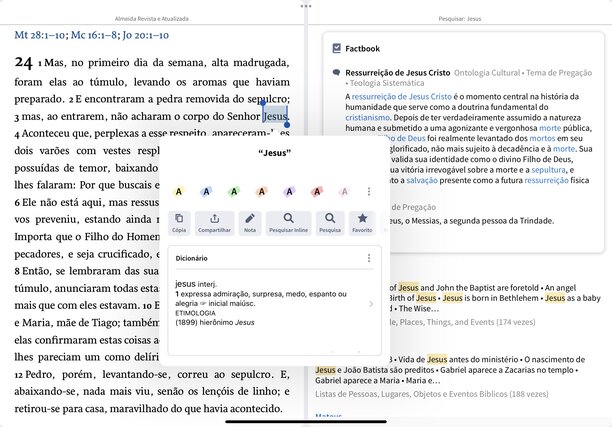Tap the Factbook checklist icon
Viewport: 612px width, 427px height.
(x=336, y=48)
